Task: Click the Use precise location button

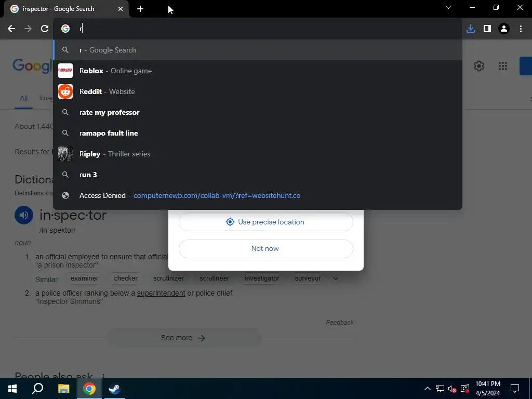Action: (265, 222)
